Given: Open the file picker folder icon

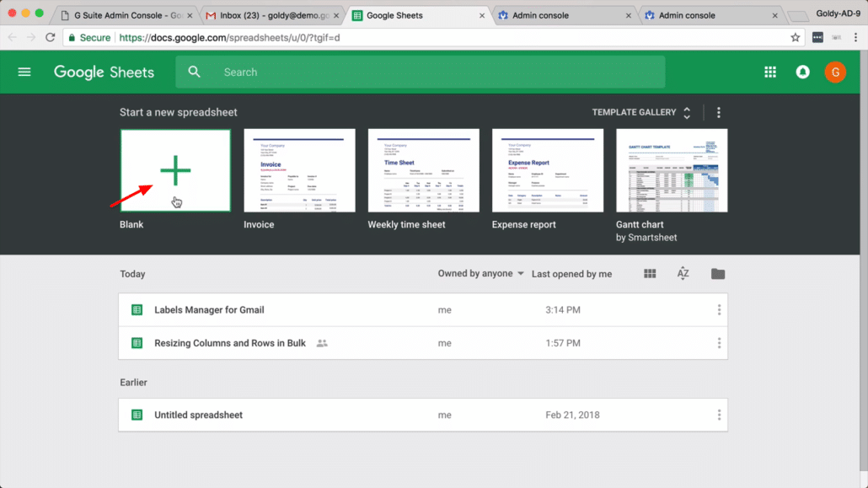Looking at the screenshot, I should [x=718, y=274].
